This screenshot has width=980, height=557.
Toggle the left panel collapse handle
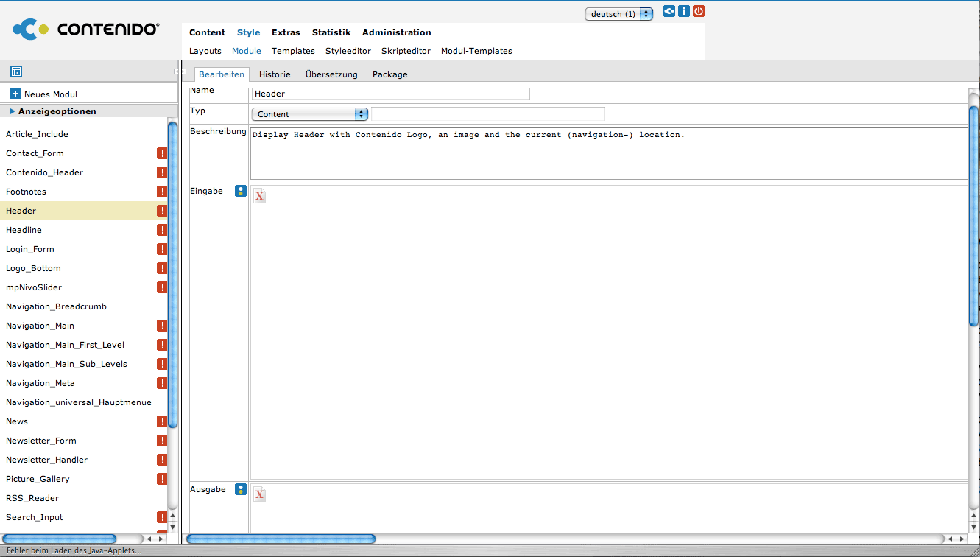180,71
